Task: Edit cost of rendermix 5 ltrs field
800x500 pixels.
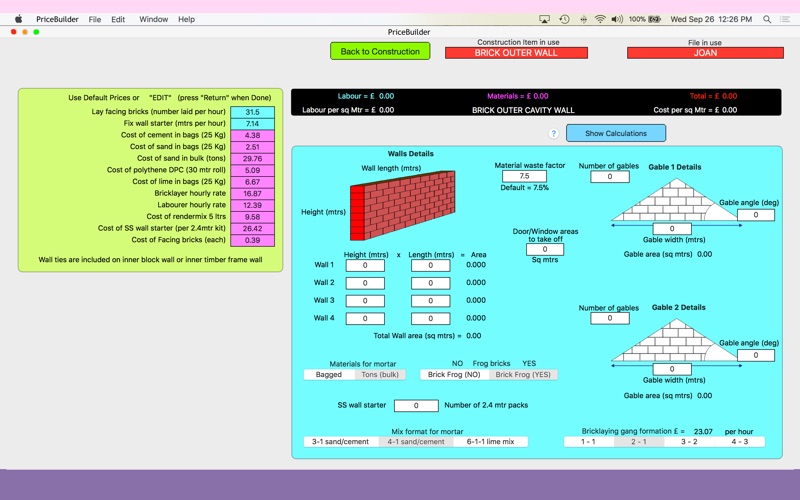Action: click(253, 217)
